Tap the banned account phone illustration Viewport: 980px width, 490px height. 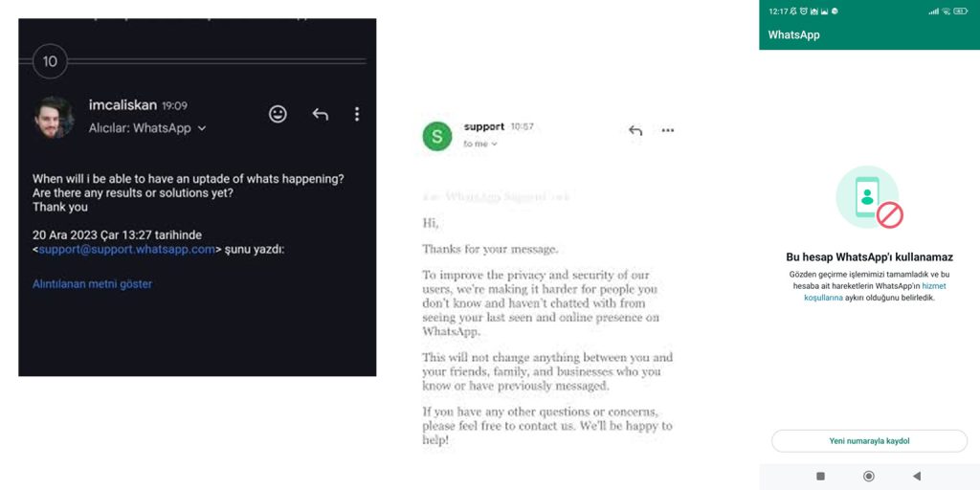pos(868,198)
